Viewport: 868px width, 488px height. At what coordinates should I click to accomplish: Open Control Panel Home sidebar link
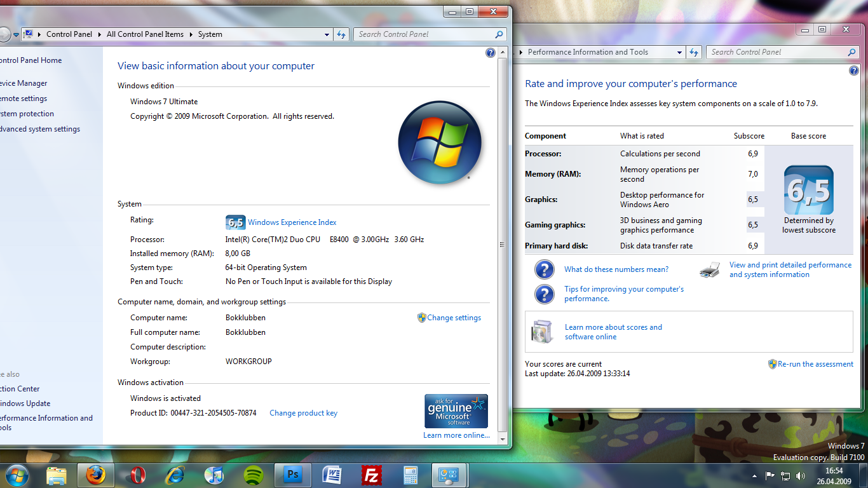(31, 60)
